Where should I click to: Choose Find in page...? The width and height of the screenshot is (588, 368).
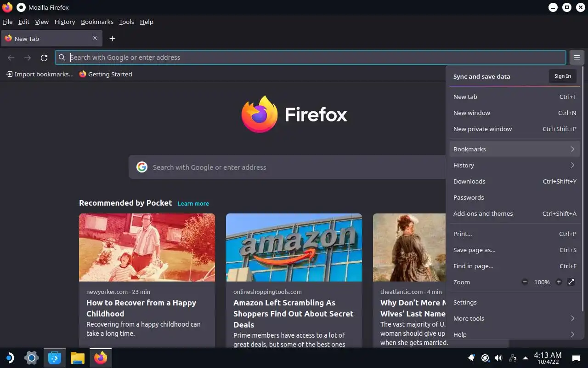tap(514, 266)
